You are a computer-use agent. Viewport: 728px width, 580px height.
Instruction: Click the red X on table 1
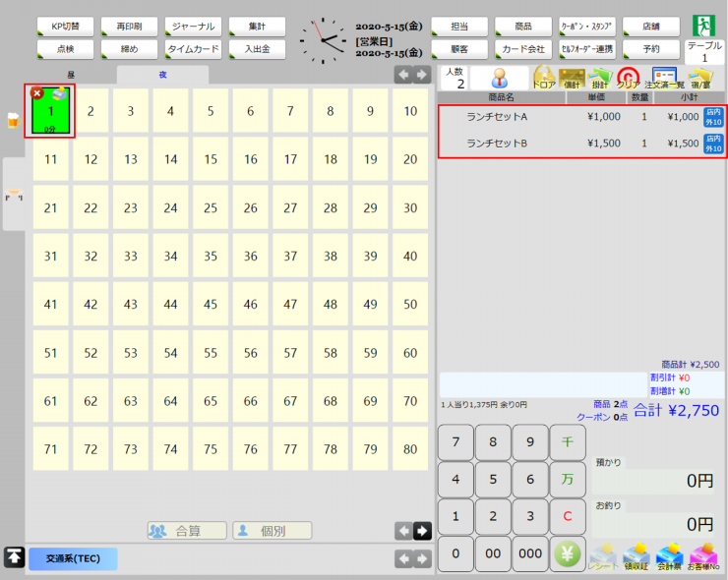[37, 92]
